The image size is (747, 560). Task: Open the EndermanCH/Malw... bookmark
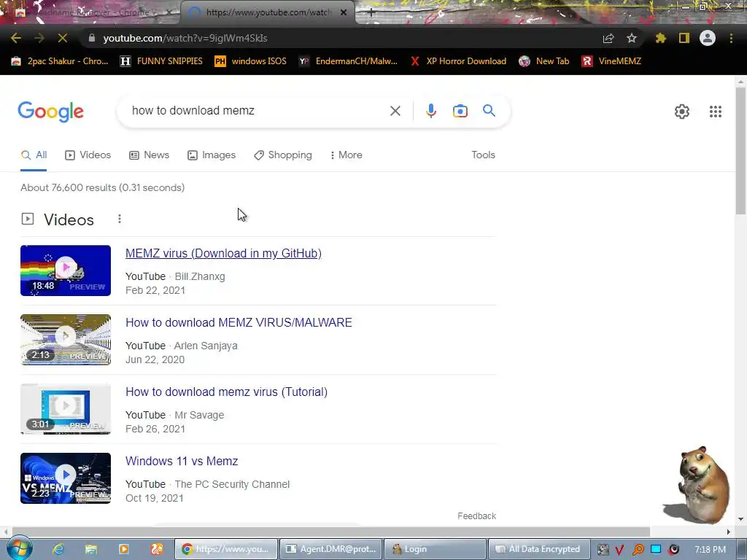pyautogui.click(x=348, y=61)
